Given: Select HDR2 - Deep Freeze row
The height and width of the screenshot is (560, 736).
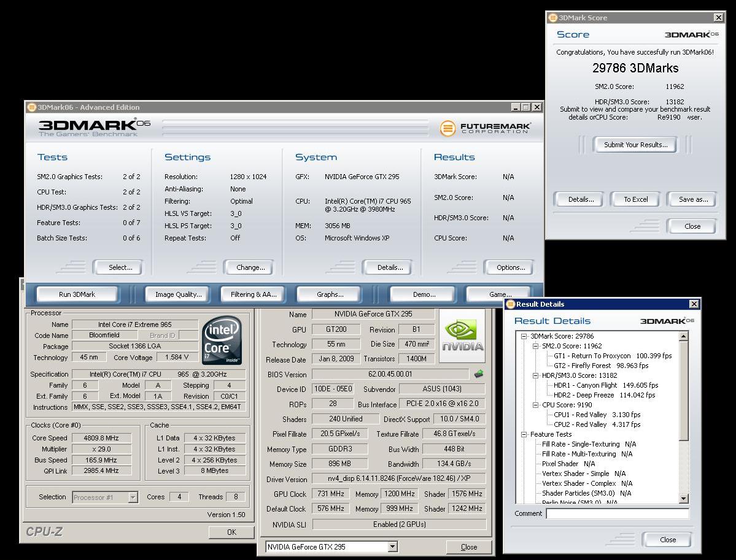Looking at the screenshot, I should [604, 396].
